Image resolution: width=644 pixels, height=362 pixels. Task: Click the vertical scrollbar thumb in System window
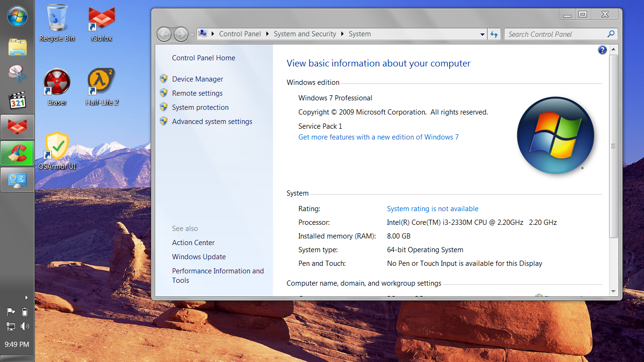[x=613, y=146]
